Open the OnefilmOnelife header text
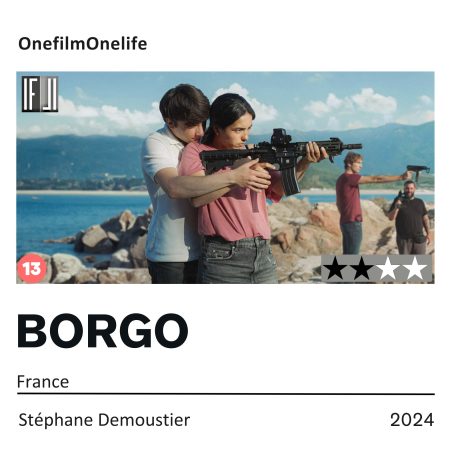Screen dimensions: 450x450 pyautogui.click(x=83, y=44)
